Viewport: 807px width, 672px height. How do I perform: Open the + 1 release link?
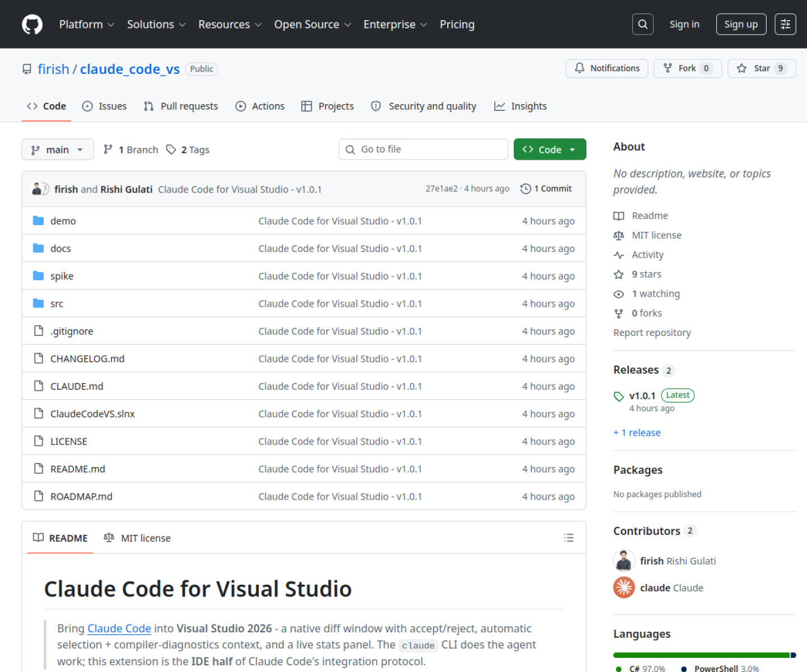(637, 432)
